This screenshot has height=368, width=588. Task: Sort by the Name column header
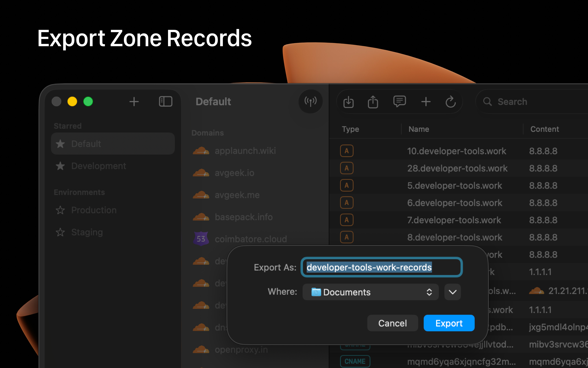tap(419, 129)
